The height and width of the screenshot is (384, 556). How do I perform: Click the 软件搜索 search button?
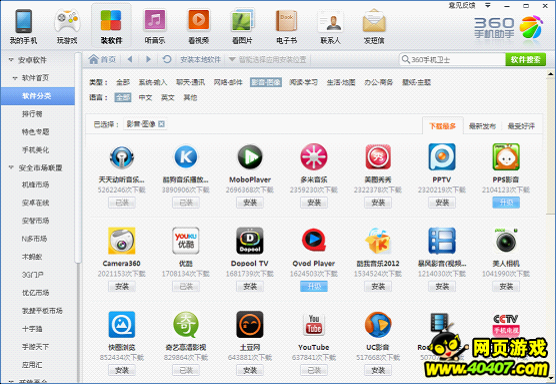pos(526,60)
